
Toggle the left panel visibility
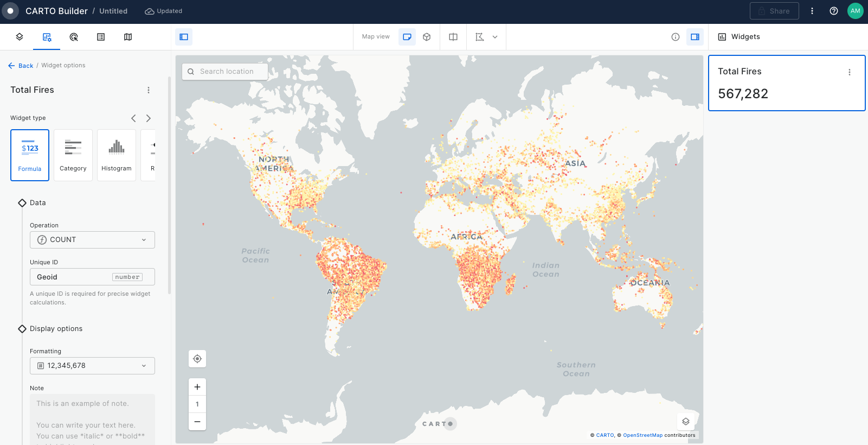[184, 37]
